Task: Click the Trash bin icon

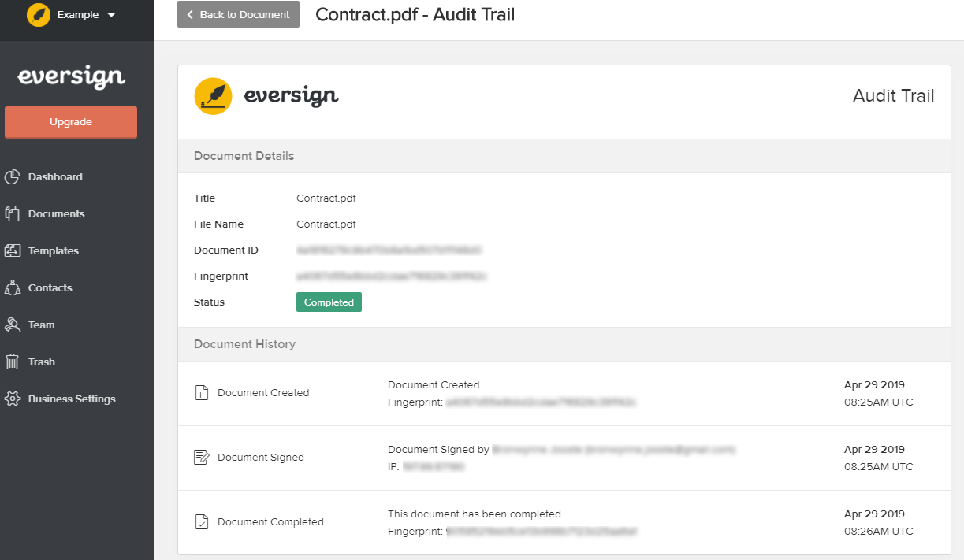Action: click(x=13, y=362)
